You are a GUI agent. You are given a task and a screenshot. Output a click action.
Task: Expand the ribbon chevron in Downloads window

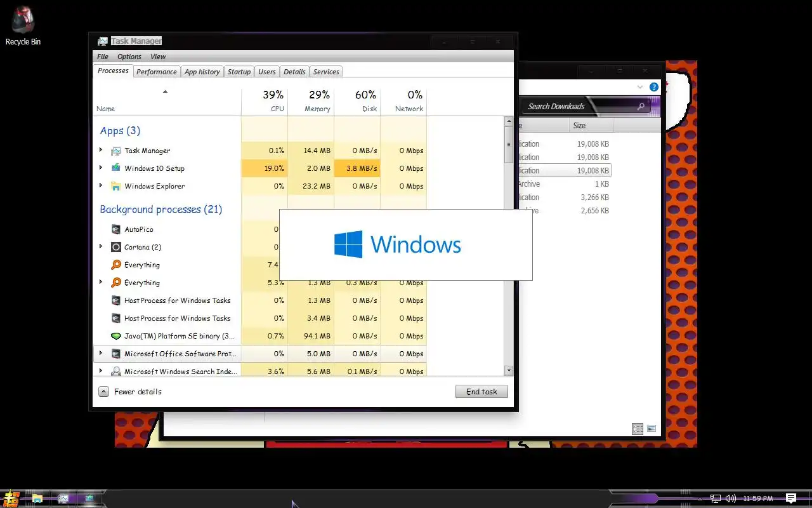[639, 87]
